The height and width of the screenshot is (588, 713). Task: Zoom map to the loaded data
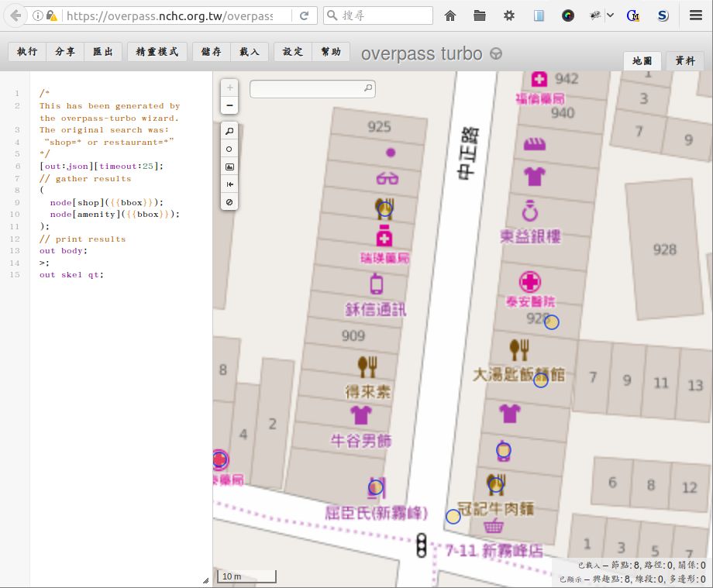[229, 131]
